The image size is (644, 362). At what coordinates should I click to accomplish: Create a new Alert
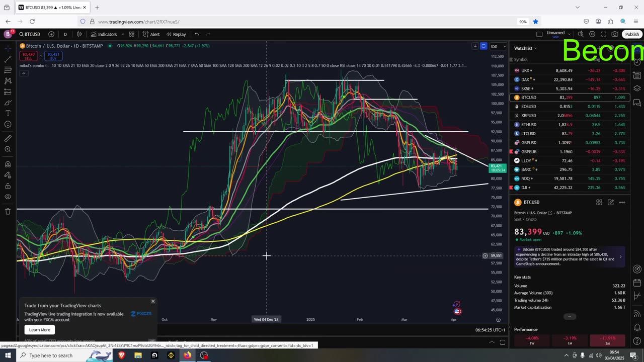coord(151,34)
